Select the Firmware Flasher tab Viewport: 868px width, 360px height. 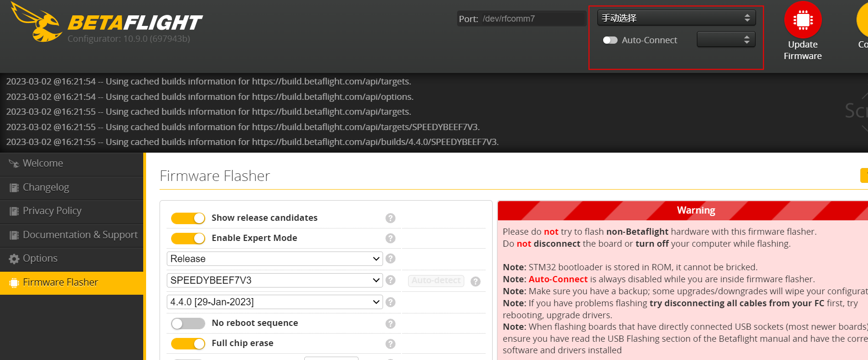(72, 283)
